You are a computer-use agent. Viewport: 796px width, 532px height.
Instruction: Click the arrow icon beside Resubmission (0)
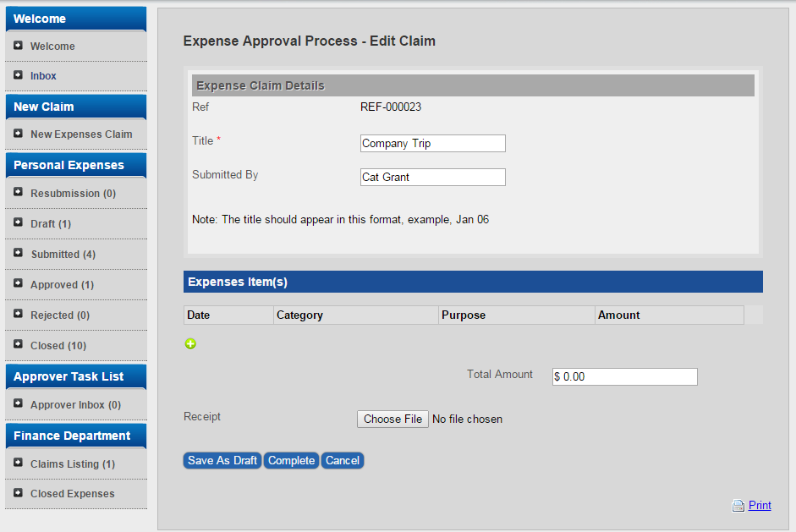pyautogui.click(x=19, y=191)
